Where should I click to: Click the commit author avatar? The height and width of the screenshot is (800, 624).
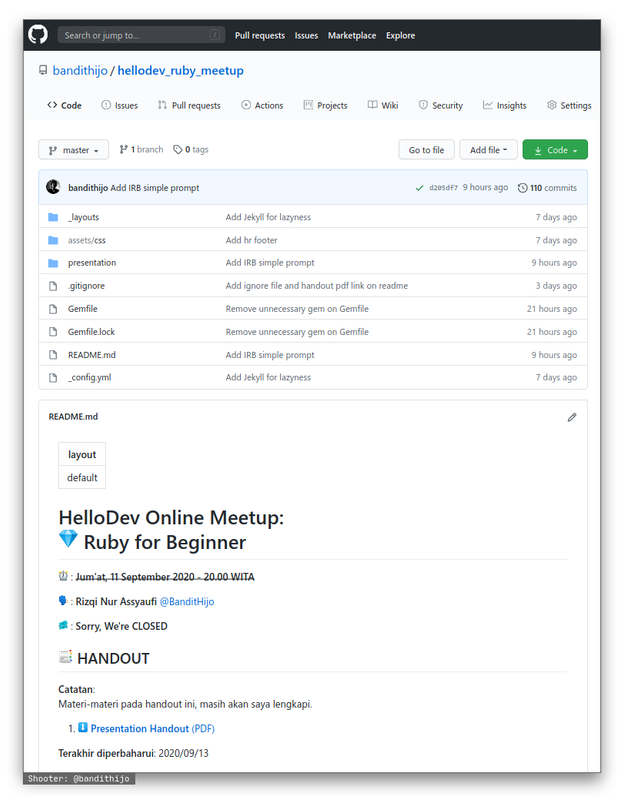click(x=54, y=187)
